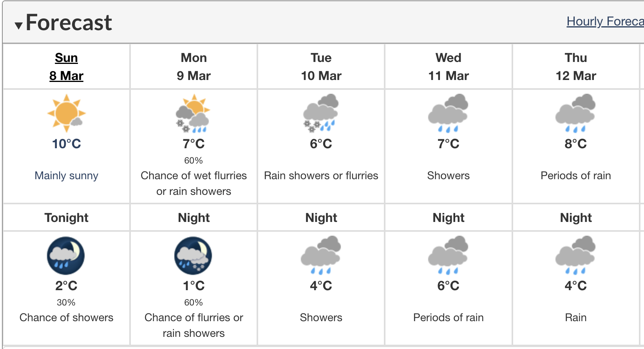
Task: Collapse the Forecast section triangle
Action: (x=18, y=26)
